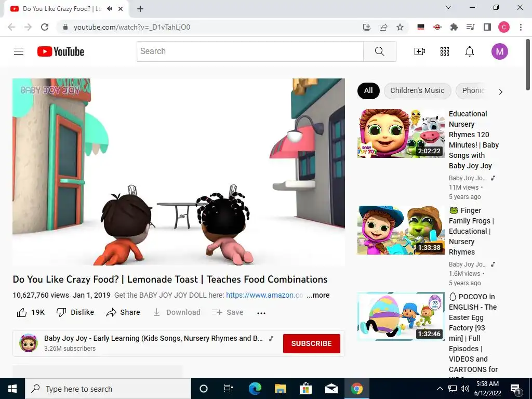Viewport: 532px width, 399px height.
Task: Open 'Finger Family Frogs' video title
Action: coord(472,231)
